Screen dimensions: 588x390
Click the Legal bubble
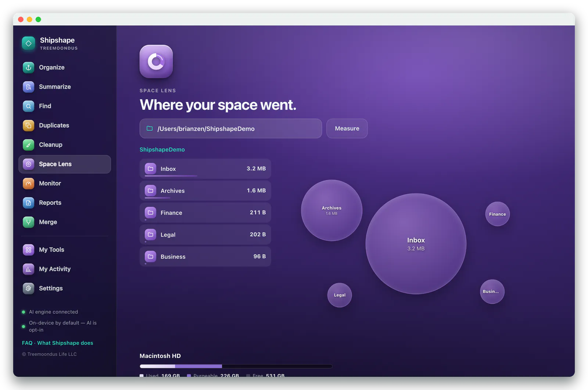pyautogui.click(x=340, y=295)
